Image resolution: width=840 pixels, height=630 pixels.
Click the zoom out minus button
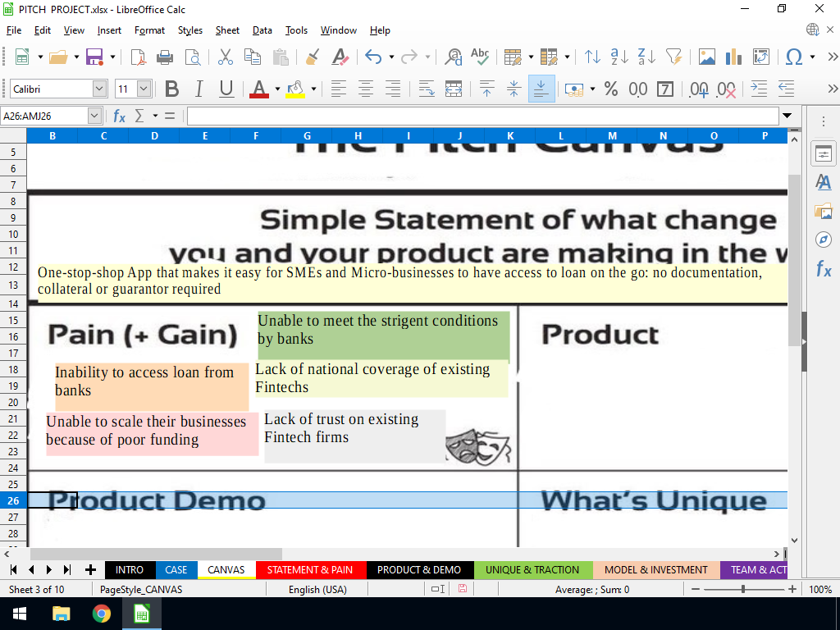(x=696, y=589)
